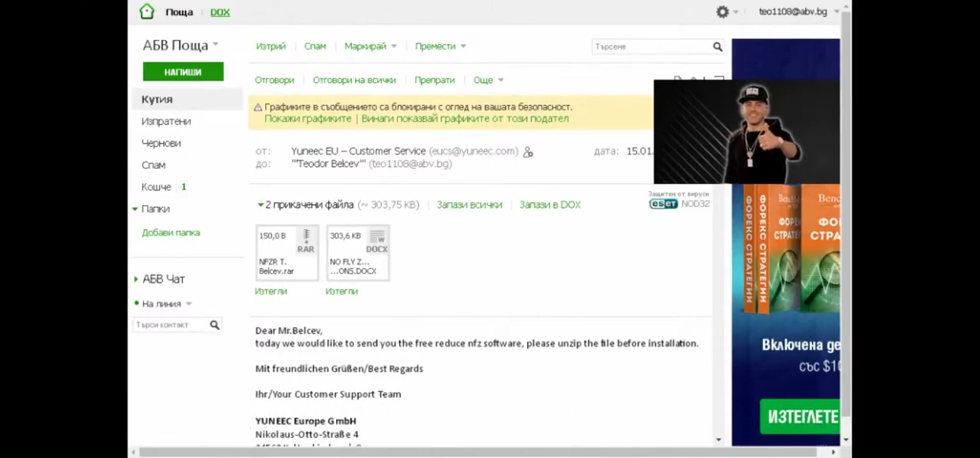Click Препрати to forward
Screen dimensions: 980x458
click(434, 80)
